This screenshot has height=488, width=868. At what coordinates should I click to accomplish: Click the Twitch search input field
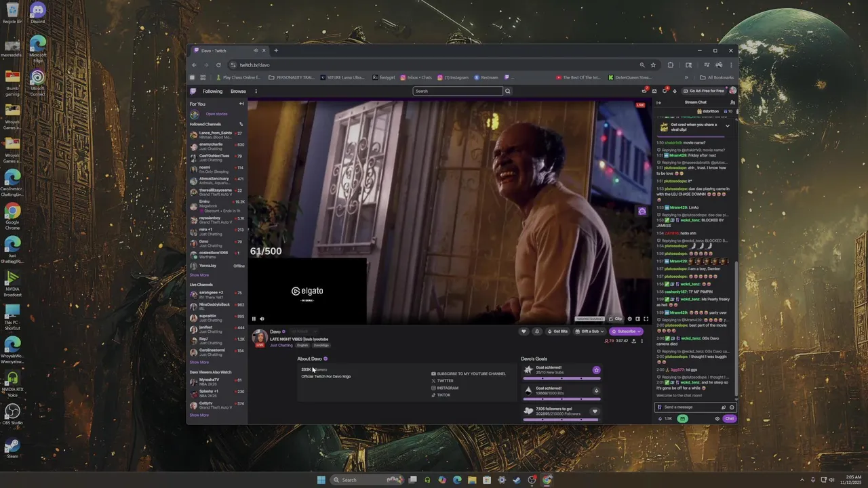coord(458,91)
